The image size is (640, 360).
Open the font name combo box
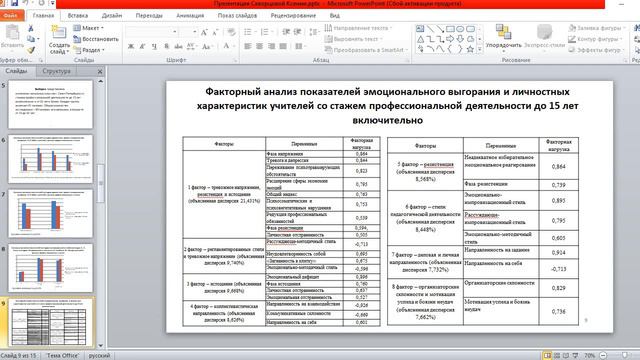152,32
